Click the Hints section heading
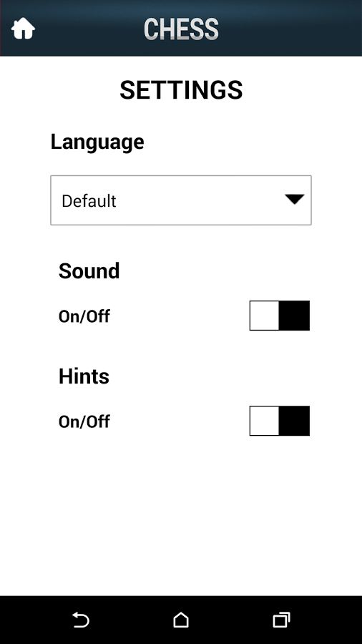The width and height of the screenshot is (362, 644). [x=84, y=376]
